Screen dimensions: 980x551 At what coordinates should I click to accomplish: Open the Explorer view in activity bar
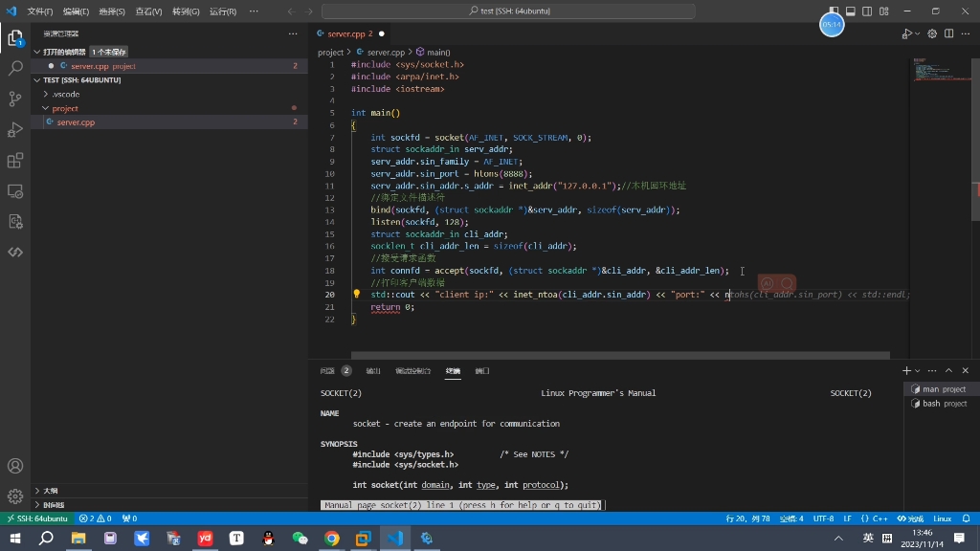[x=15, y=38]
